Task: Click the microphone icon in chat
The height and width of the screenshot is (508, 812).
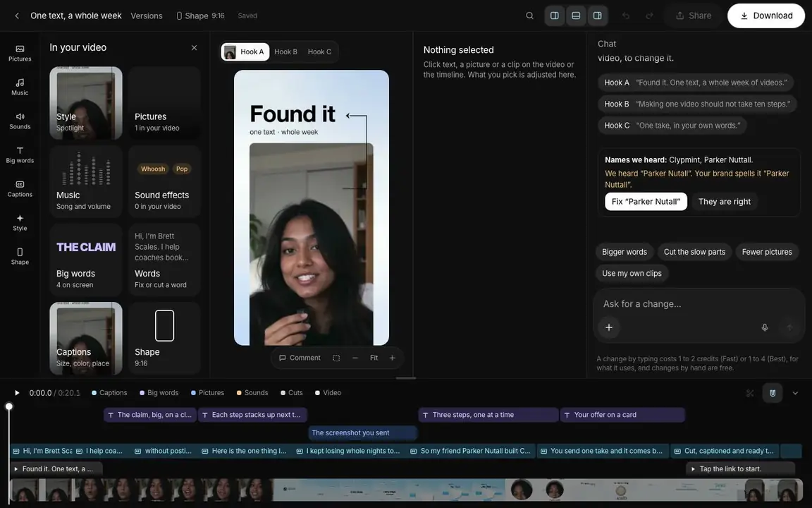Action: coord(764,327)
